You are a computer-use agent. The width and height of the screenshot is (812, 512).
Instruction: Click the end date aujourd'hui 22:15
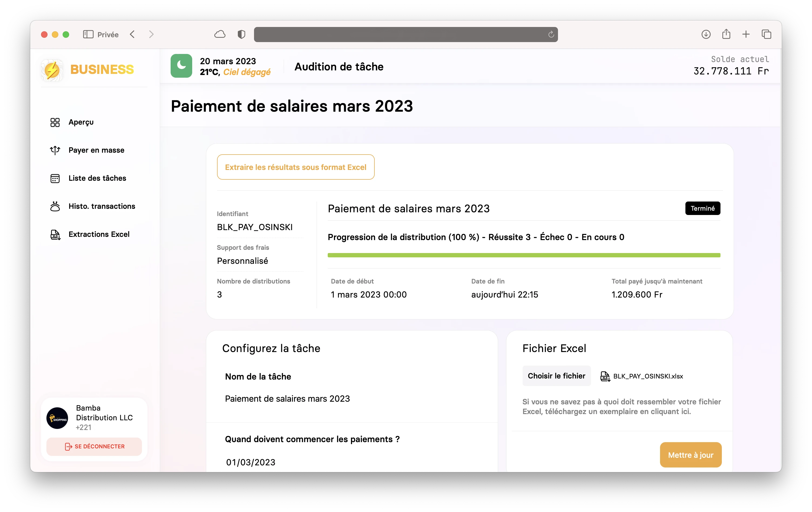(x=505, y=295)
